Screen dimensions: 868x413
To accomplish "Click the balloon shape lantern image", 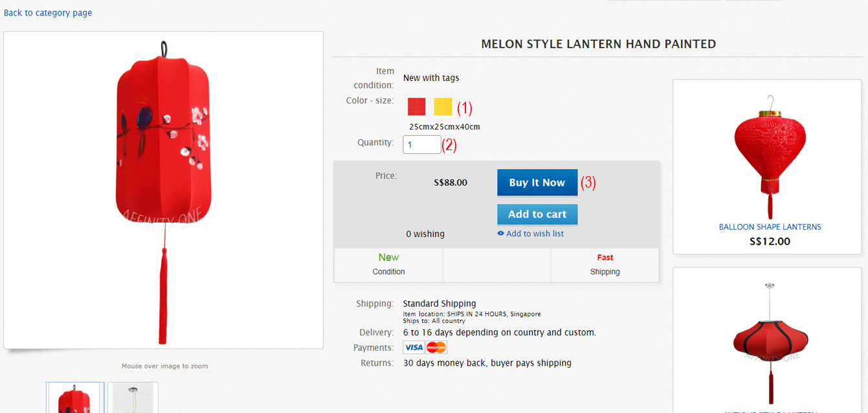I will 770,157.
